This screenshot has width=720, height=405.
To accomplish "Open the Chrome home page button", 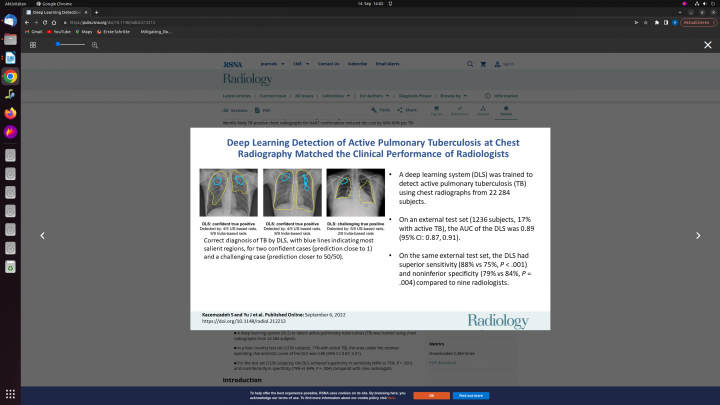I will 54,22.
